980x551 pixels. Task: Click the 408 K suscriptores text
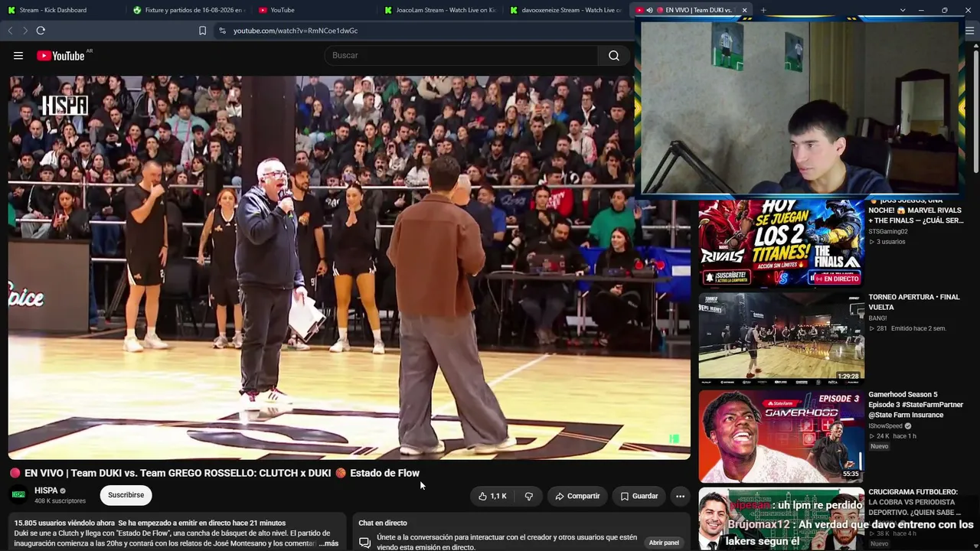[x=60, y=501]
